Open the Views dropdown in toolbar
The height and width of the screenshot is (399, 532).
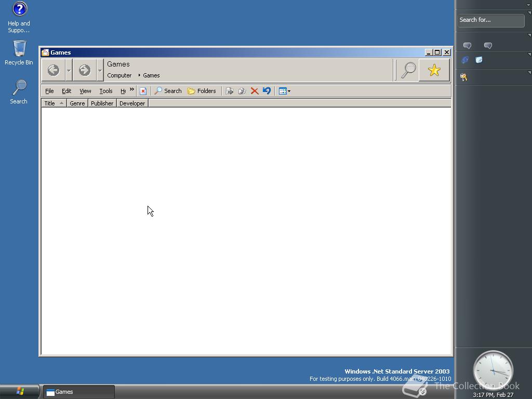point(284,91)
